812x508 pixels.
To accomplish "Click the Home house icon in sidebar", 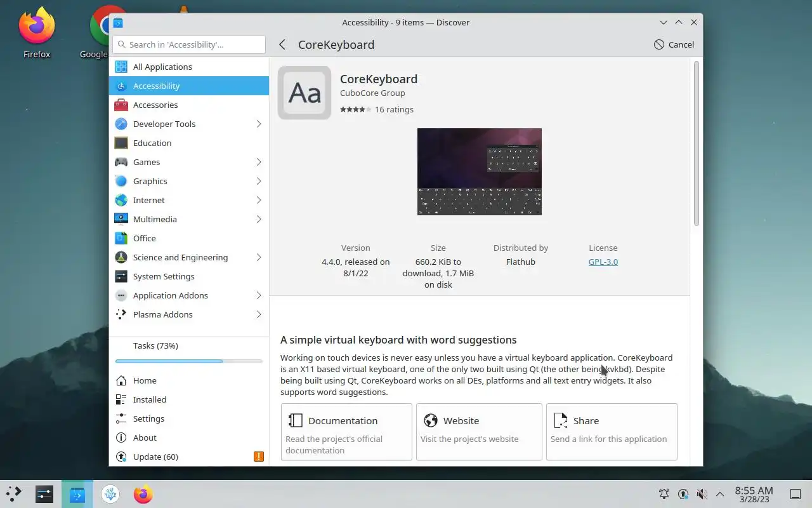I will pos(121,380).
